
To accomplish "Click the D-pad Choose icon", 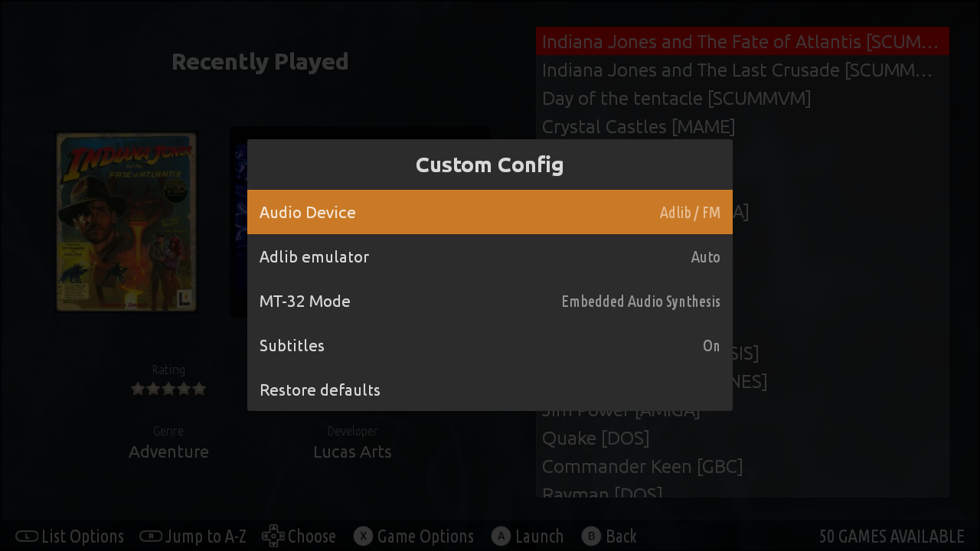I will coord(273,536).
